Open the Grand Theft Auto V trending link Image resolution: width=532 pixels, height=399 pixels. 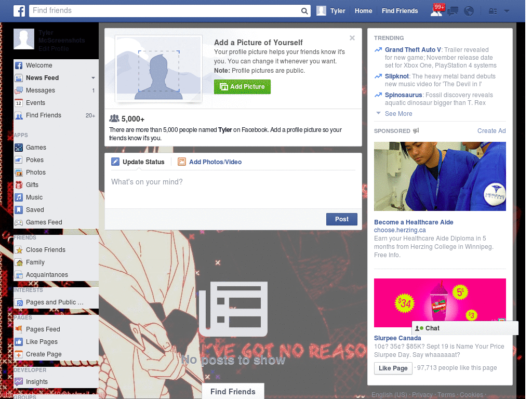coord(413,50)
